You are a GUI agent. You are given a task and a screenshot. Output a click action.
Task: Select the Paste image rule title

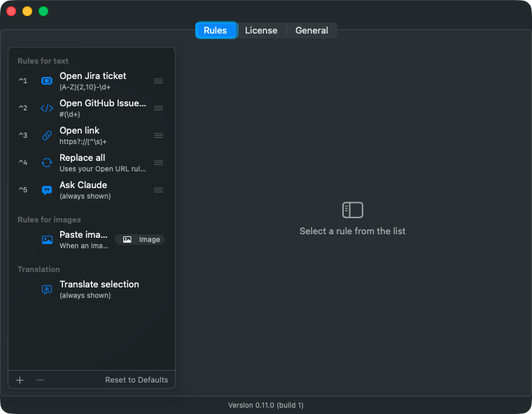coord(83,235)
